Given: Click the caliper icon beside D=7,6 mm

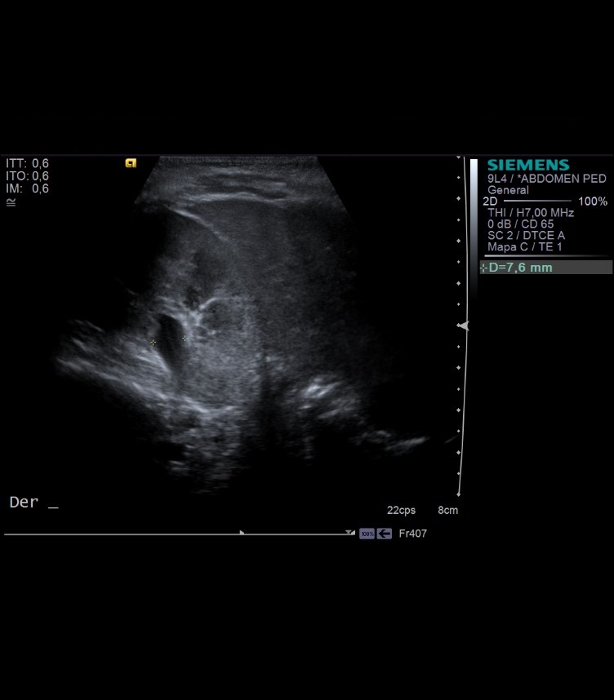Looking at the screenshot, I should pyautogui.click(x=483, y=268).
